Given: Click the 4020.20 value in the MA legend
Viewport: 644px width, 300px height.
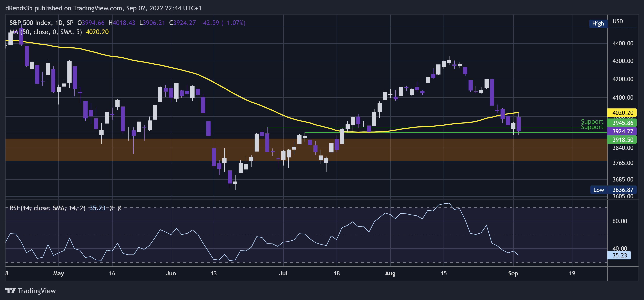Looking at the screenshot, I should (97, 32).
